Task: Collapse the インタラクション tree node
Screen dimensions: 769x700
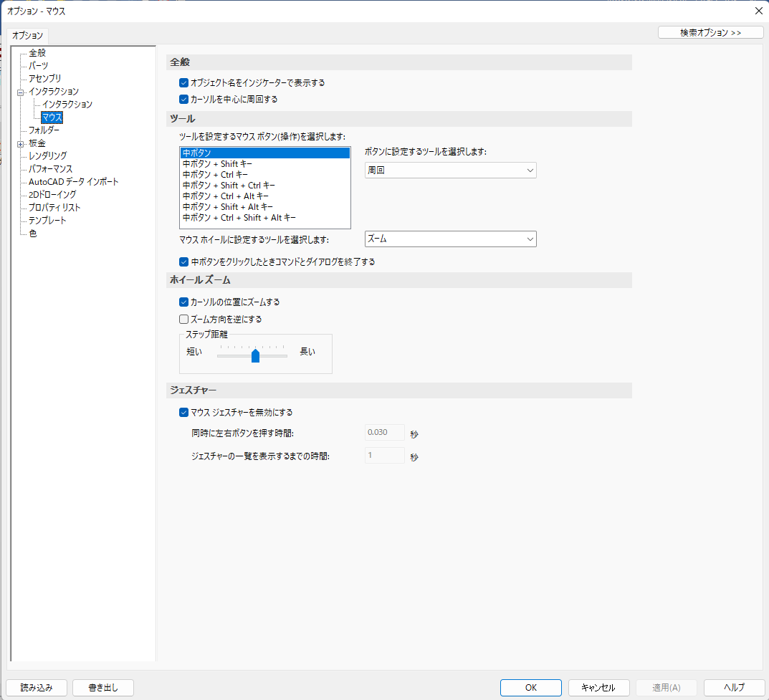Action: pyautogui.click(x=21, y=92)
